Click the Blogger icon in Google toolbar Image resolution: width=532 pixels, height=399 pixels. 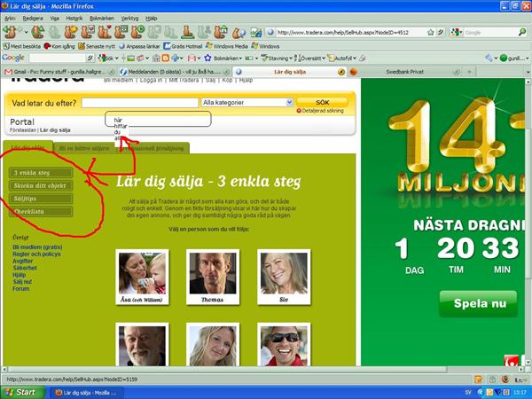point(166,59)
